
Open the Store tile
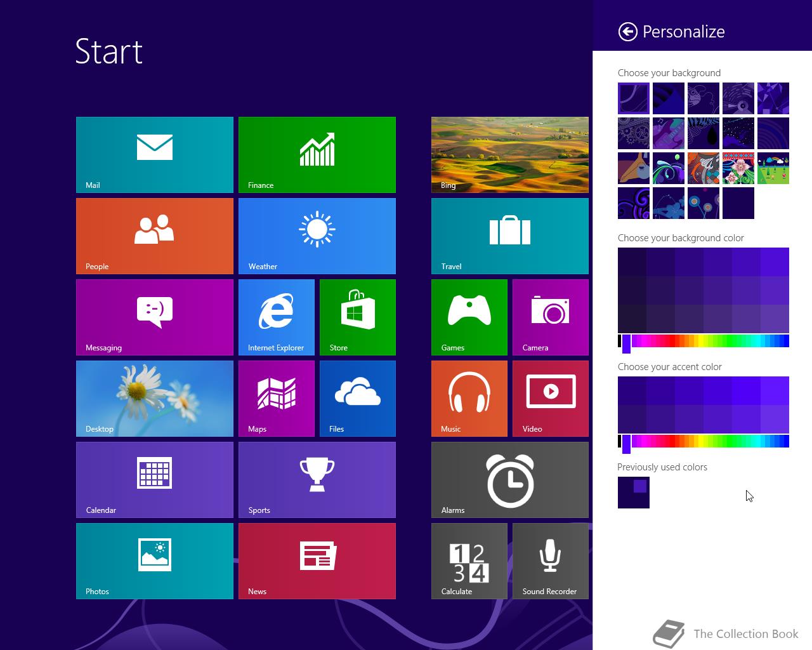coord(358,317)
